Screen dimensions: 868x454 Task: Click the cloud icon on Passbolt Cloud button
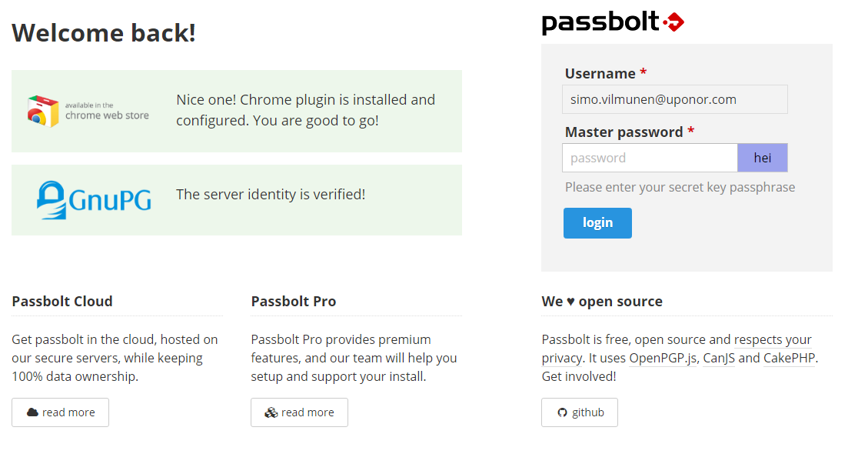click(32, 412)
